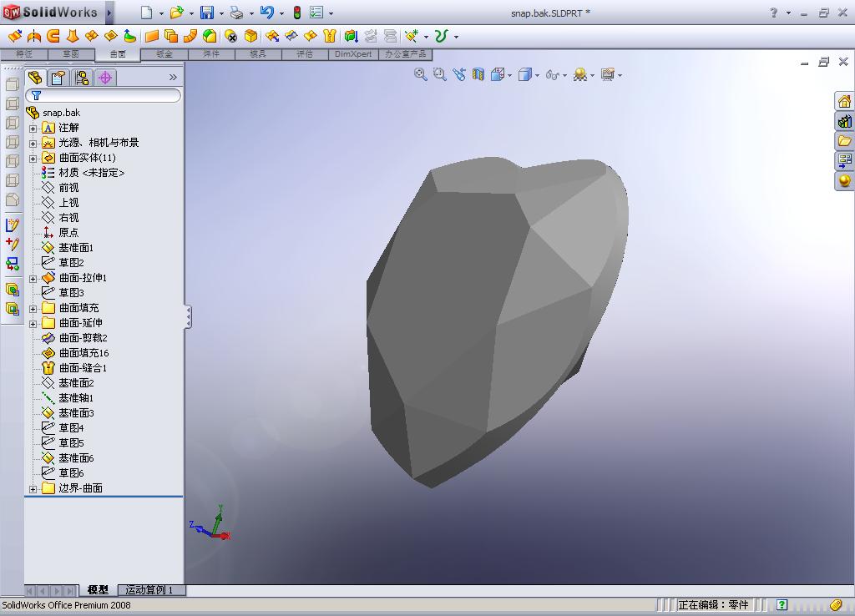Open the RealView/PhotoWorks sphere pane
The width and height of the screenshot is (855, 616).
coord(844,180)
